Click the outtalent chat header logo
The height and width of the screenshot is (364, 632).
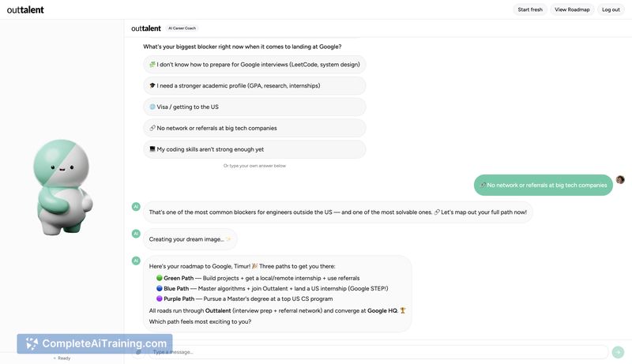point(146,28)
